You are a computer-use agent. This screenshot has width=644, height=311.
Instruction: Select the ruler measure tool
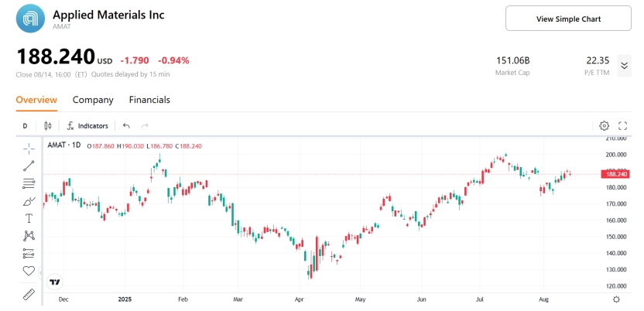coord(29,295)
